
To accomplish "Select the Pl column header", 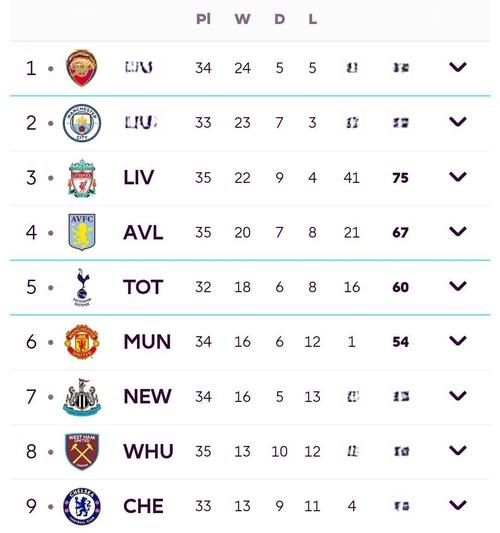I will pos(204,19).
